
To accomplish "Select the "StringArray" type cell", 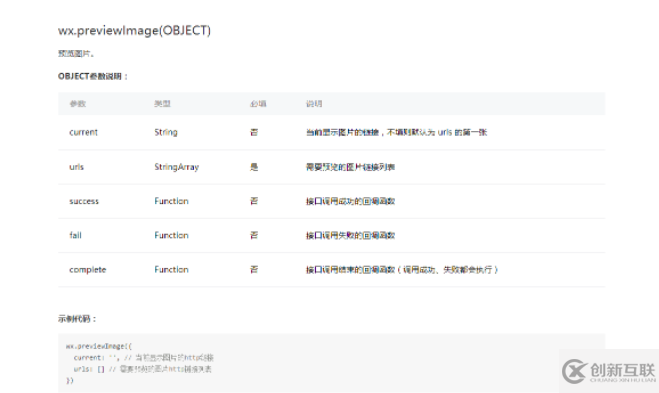I will coord(177,167).
